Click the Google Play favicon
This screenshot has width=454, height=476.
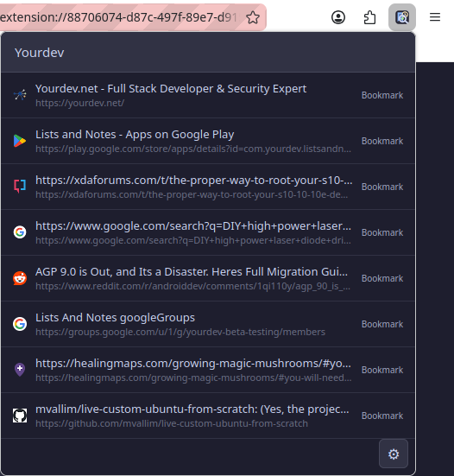pos(20,141)
